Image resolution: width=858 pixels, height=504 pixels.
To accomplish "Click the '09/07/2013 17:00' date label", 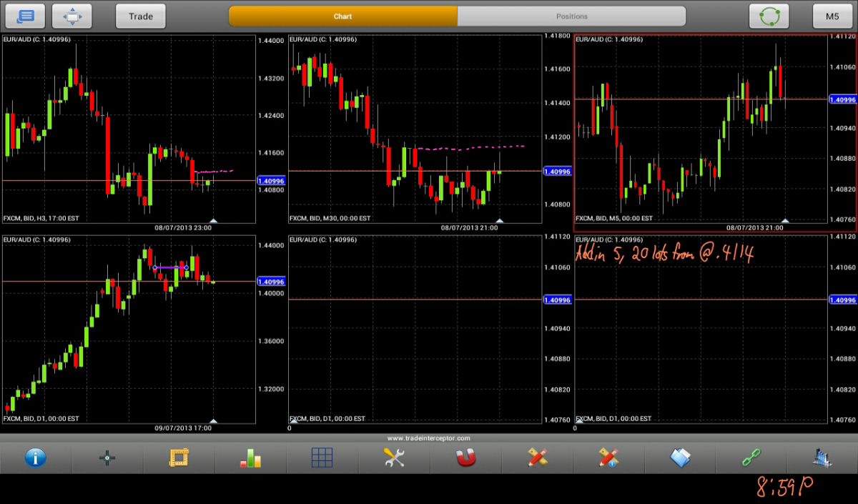I will pos(183,428).
